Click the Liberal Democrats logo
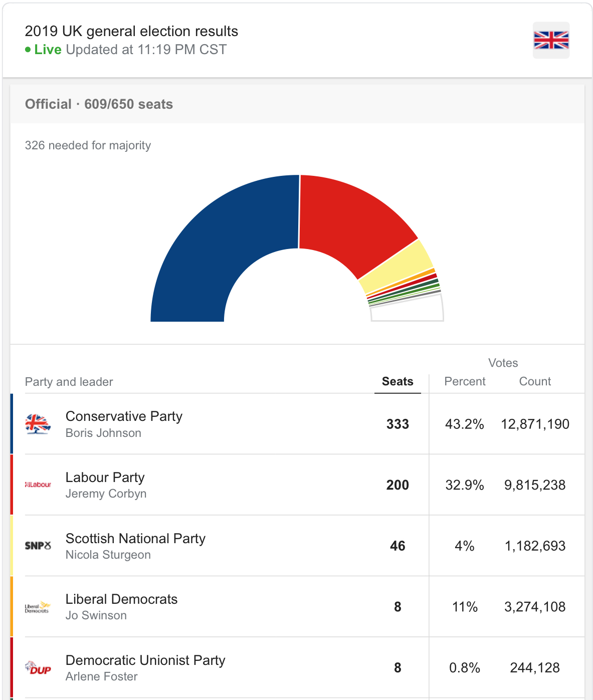This screenshot has width=593, height=700. point(38,607)
